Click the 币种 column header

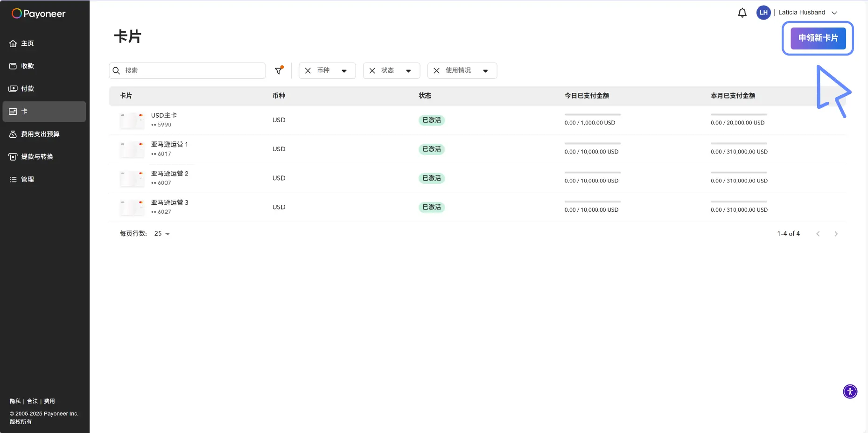(x=279, y=96)
